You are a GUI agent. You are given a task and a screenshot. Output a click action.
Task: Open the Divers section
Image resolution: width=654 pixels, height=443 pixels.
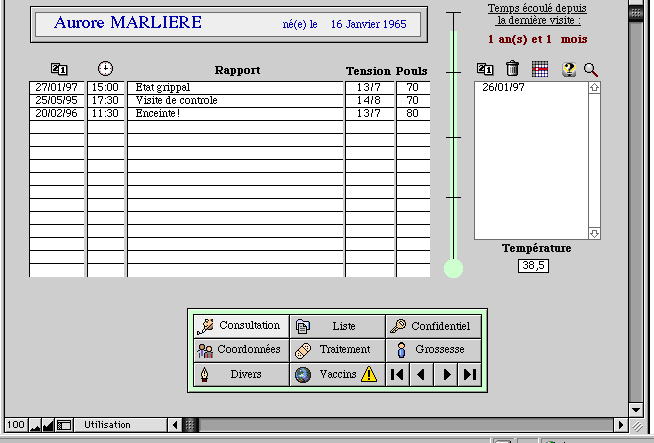(x=241, y=375)
